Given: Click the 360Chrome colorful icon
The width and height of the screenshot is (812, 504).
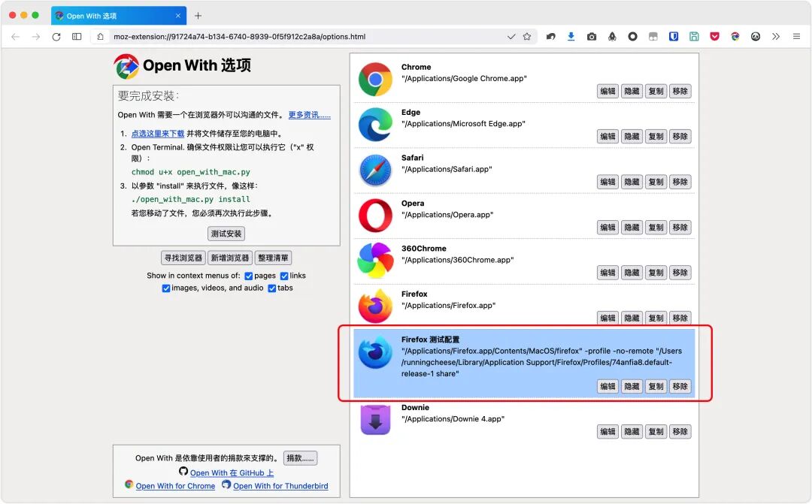Looking at the screenshot, I should coord(375,261).
